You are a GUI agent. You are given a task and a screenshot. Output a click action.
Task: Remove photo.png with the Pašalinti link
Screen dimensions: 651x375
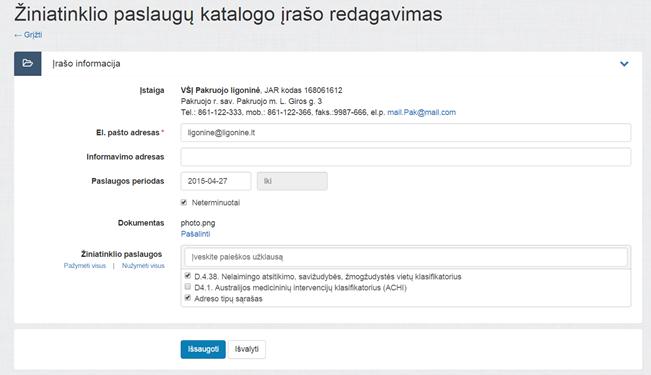(x=195, y=234)
